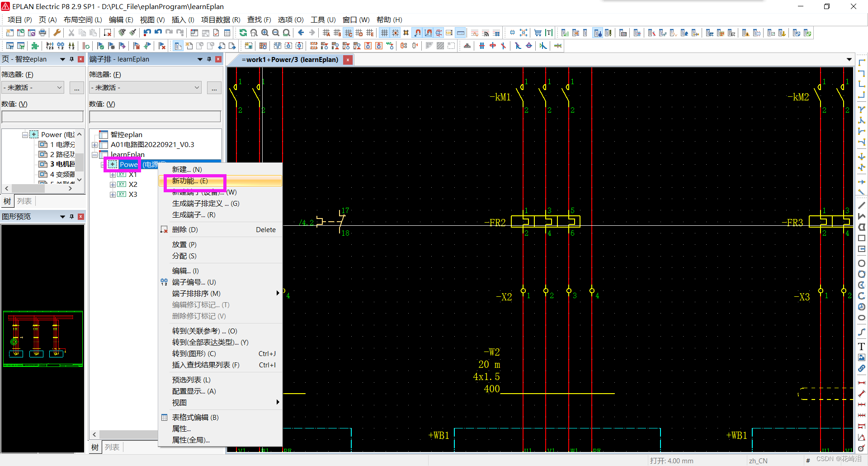Click the green refresh/redraw icon
Image resolution: width=868 pixels, height=466 pixels.
(243, 33)
